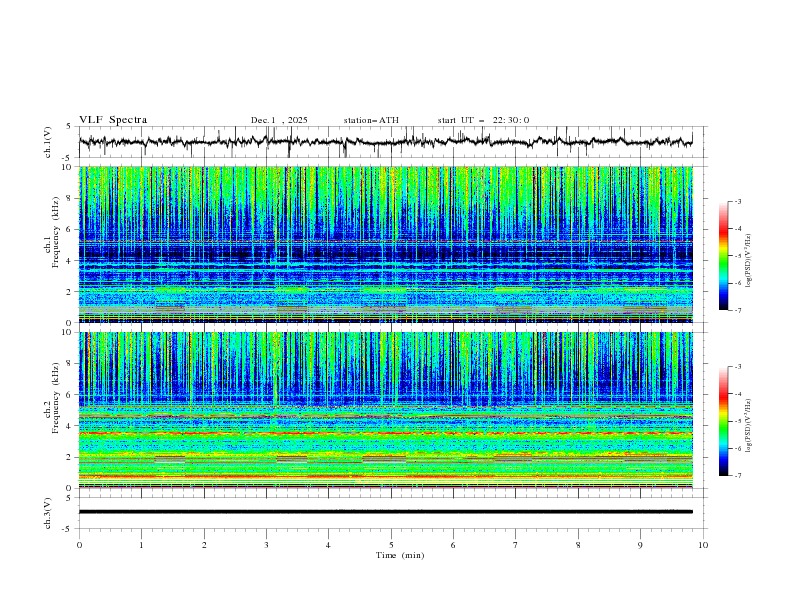Click the "5" tick on ch.1(V) axis

68,127
